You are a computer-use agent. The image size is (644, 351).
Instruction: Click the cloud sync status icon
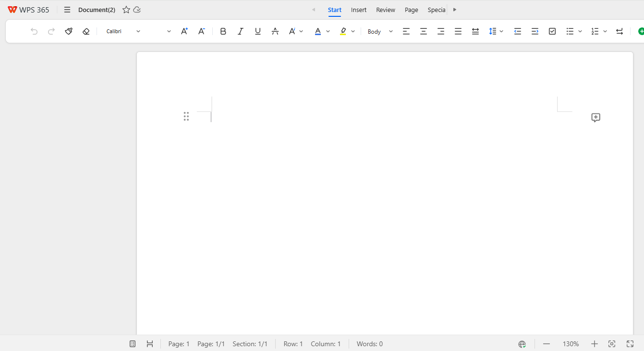click(137, 10)
